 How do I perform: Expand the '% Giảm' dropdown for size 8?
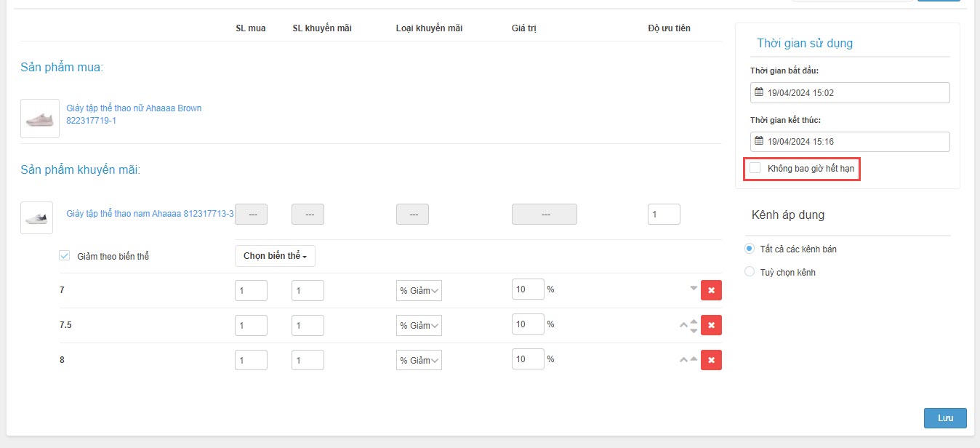(x=419, y=360)
